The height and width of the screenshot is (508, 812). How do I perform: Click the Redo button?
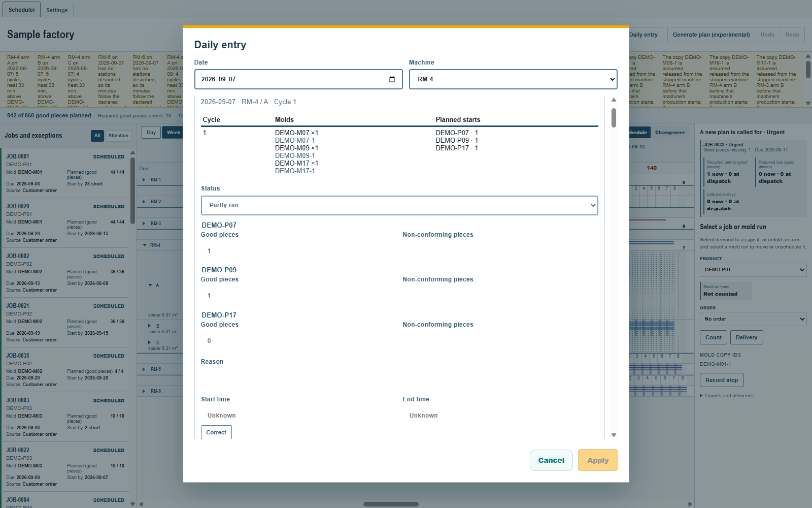tap(792, 35)
